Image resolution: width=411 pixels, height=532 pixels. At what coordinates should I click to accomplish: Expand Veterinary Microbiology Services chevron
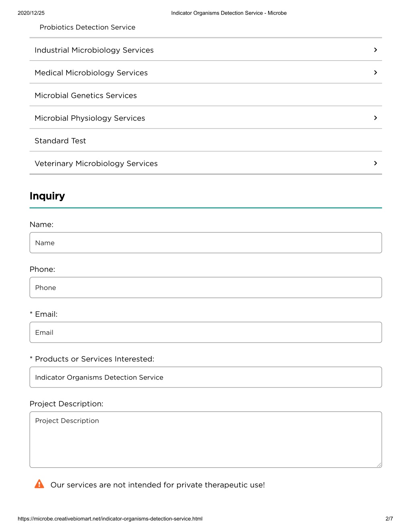point(375,163)
